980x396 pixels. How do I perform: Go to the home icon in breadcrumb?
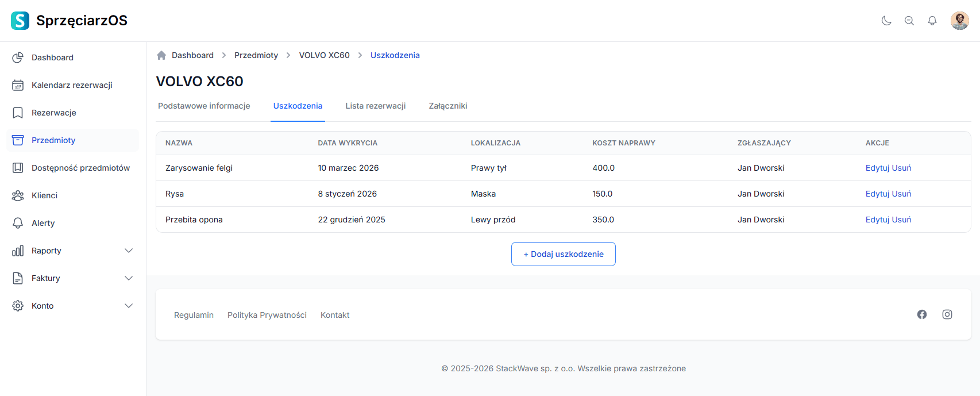(x=161, y=55)
